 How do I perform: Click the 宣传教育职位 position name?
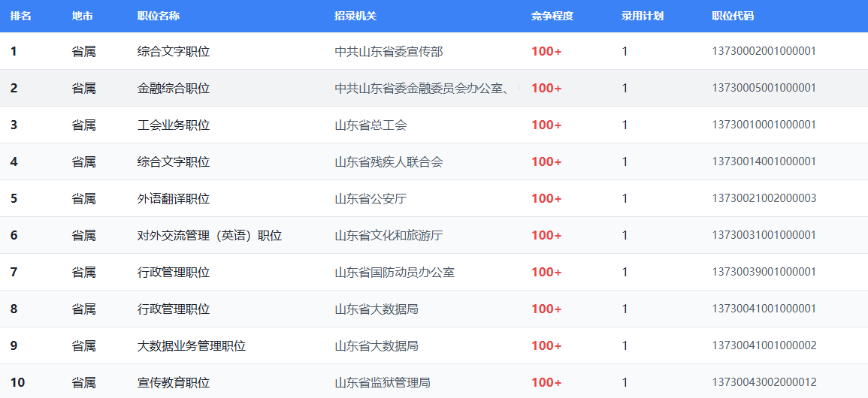pyautogui.click(x=174, y=383)
